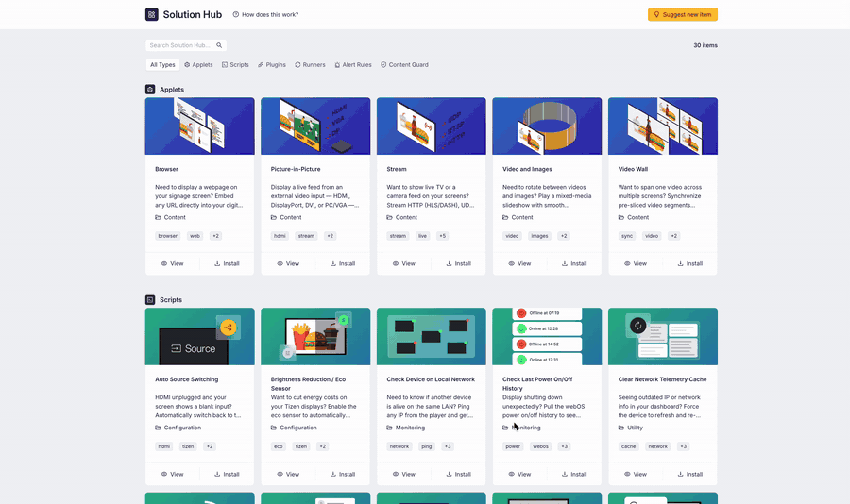View the Check Last Power On/Off History script
The image size is (850, 504).
coord(519,474)
